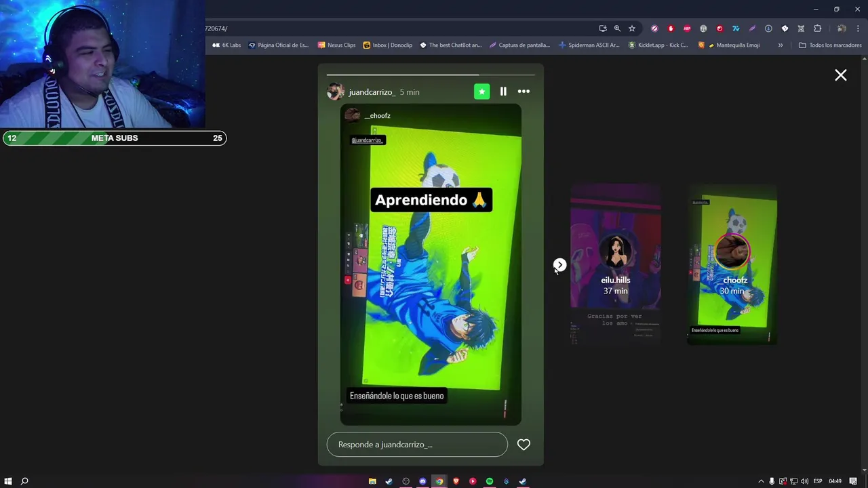
Task: Click the 7TV extension icon
Action: tap(736, 28)
